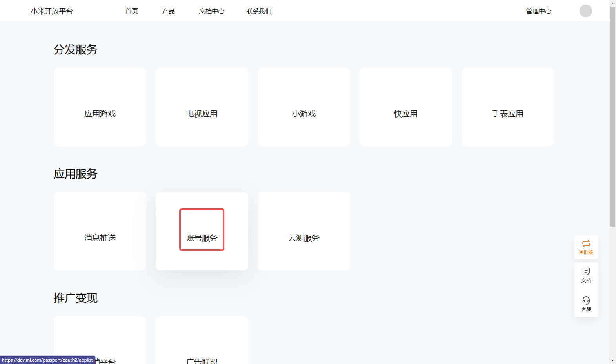Select the highlighted 账号服务 card

(202, 231)
